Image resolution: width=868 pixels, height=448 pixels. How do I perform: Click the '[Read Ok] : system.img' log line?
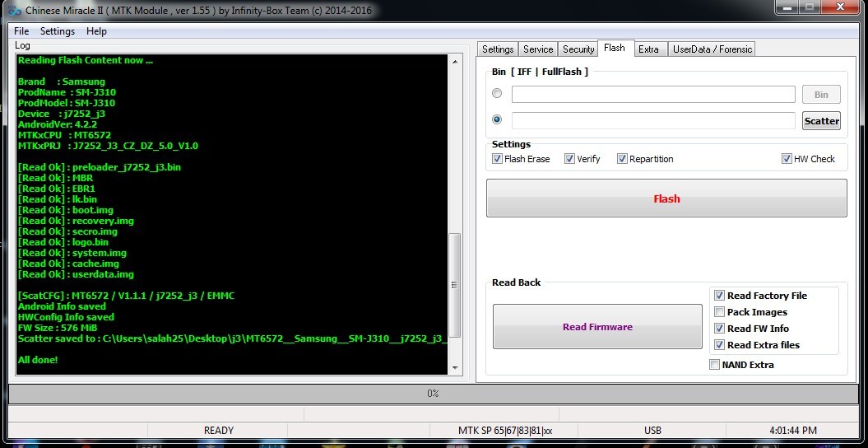click(x=72, y=253)
